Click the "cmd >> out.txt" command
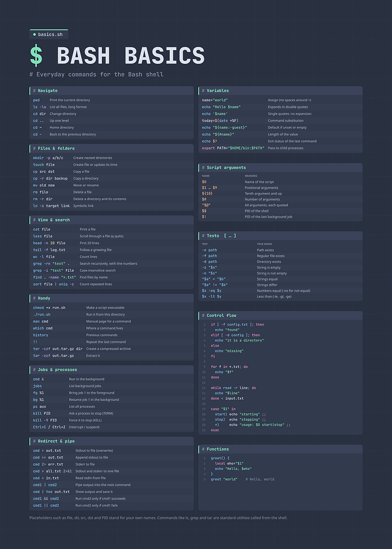The height and width of the screenshot is (549, 392). click(x=48, y=457)
